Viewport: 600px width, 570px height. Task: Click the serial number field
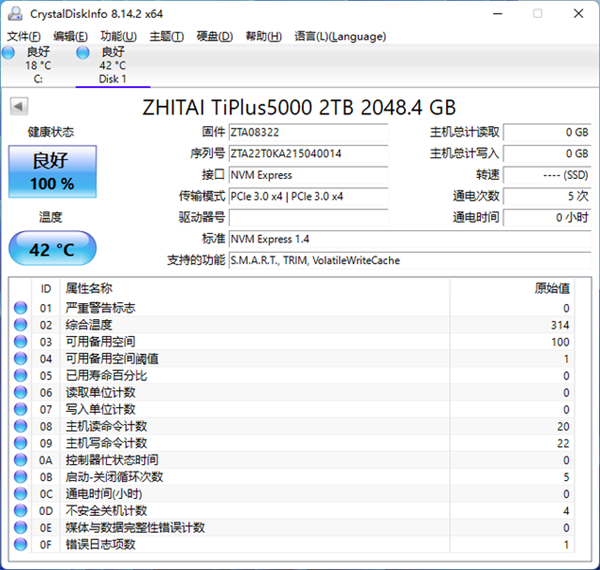coord(307,154)
